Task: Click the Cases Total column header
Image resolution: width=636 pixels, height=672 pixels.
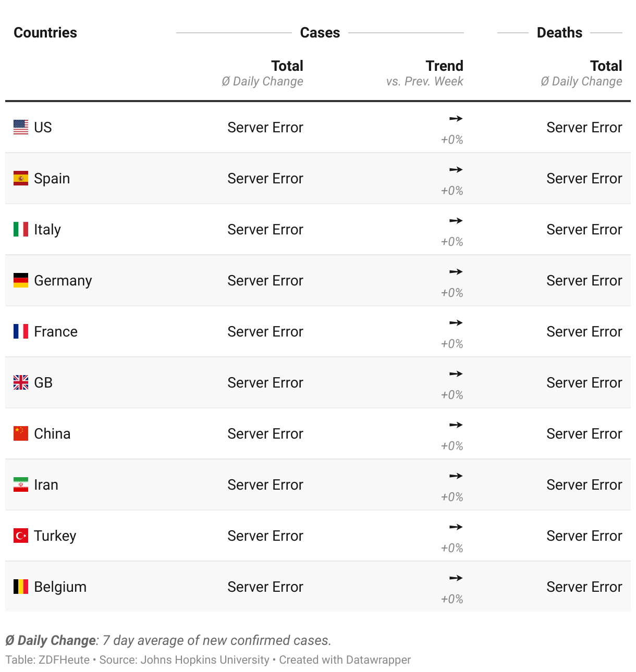Action: point(287,66)
